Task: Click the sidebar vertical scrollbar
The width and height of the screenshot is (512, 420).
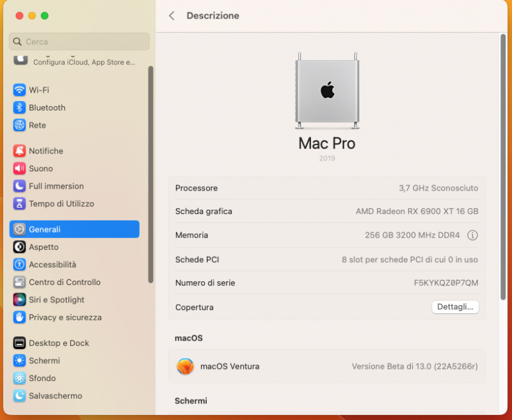Action: coord(151,173)
